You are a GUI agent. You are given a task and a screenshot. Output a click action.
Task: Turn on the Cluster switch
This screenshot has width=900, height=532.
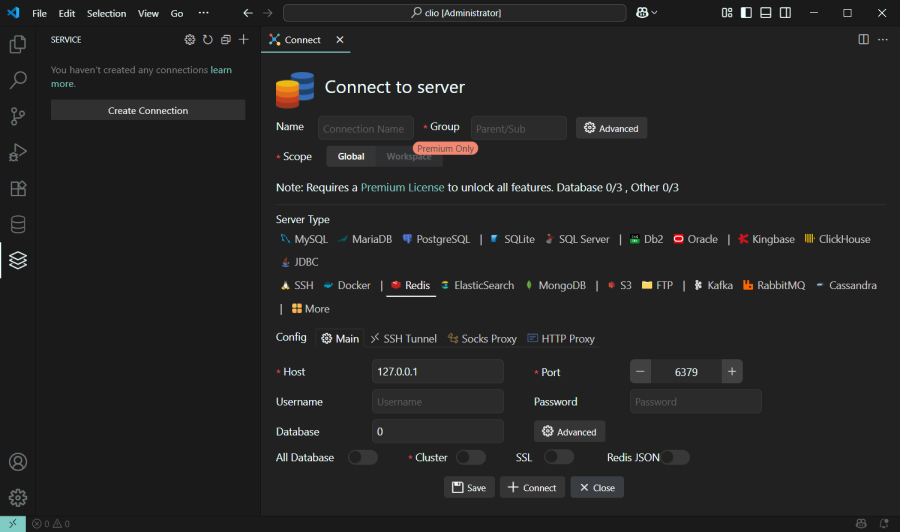(470, 457)
